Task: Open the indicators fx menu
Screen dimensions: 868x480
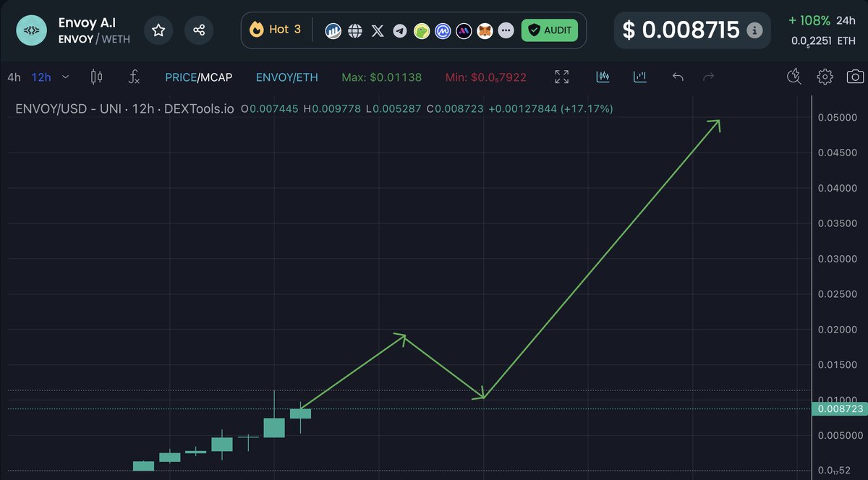Action: pyautogui.click(x=134, y=77)
